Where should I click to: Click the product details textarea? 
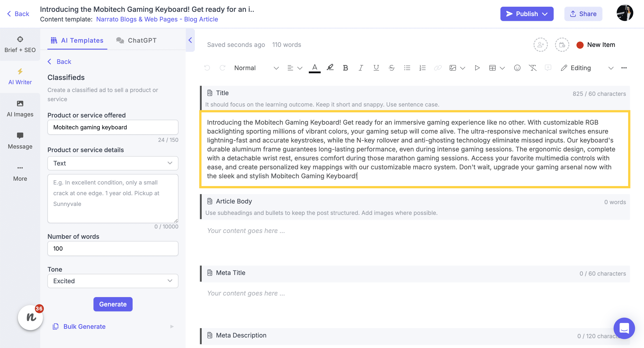[x=113, y=199]
